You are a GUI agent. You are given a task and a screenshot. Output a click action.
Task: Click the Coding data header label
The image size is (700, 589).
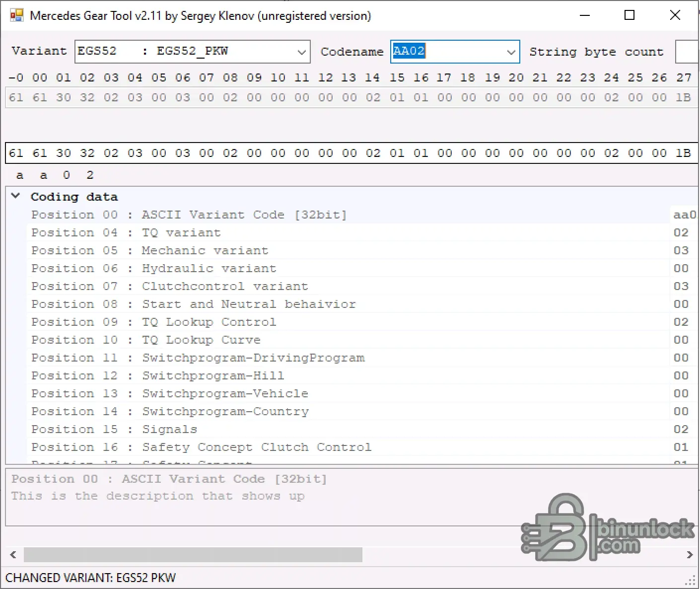[x=74, y=197]
